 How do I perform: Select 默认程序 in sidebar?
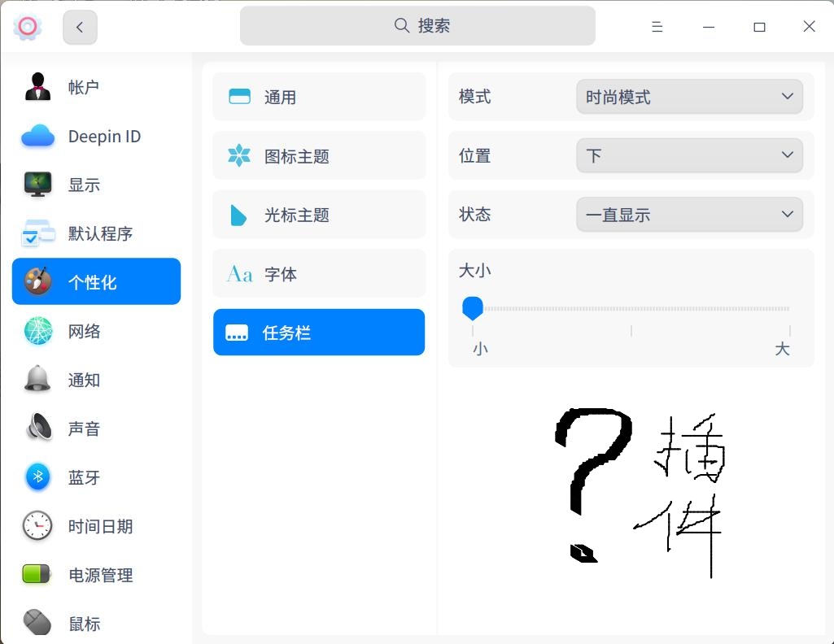[96, 233]
